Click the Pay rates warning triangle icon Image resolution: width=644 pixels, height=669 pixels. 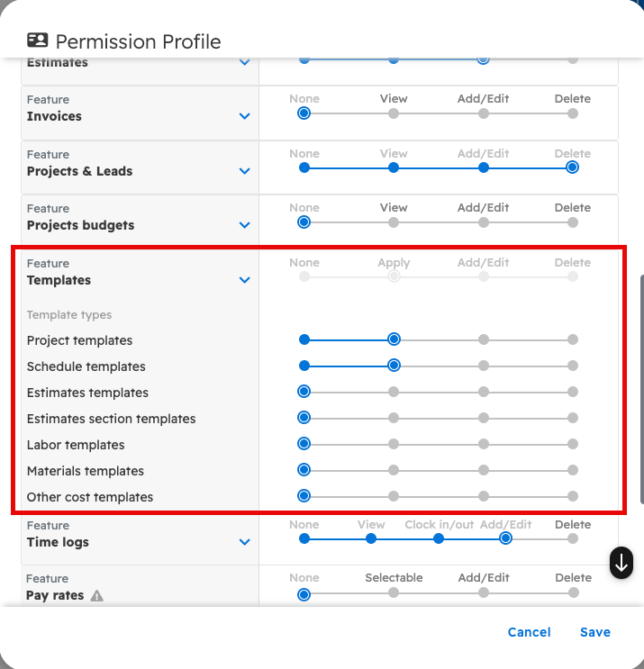tap(97, 596)
